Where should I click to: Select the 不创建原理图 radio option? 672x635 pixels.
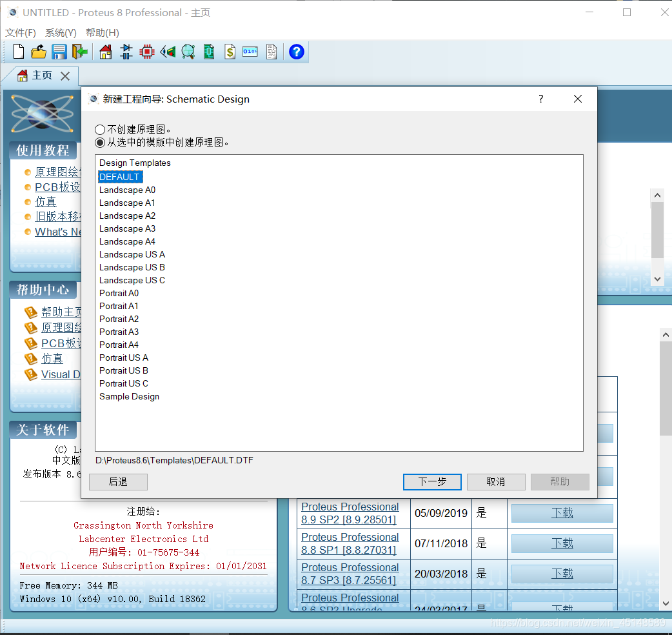(x=100, y=130)
